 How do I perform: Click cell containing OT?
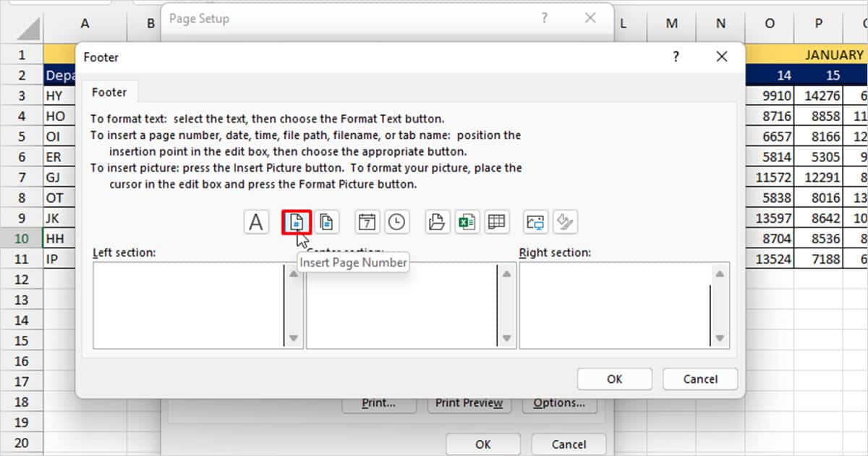[x=60, y=198]
